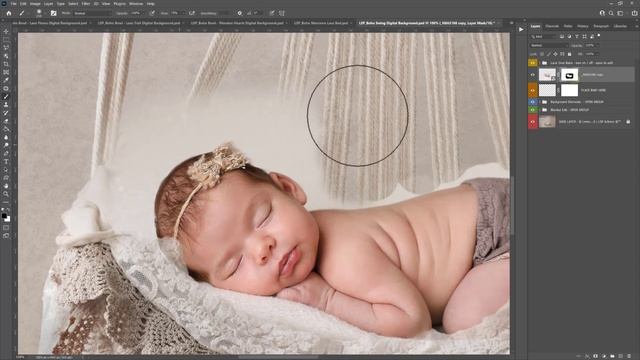Toggle airbrush-style build-up button
Screen dimensions: 640x360
point(191,13)
